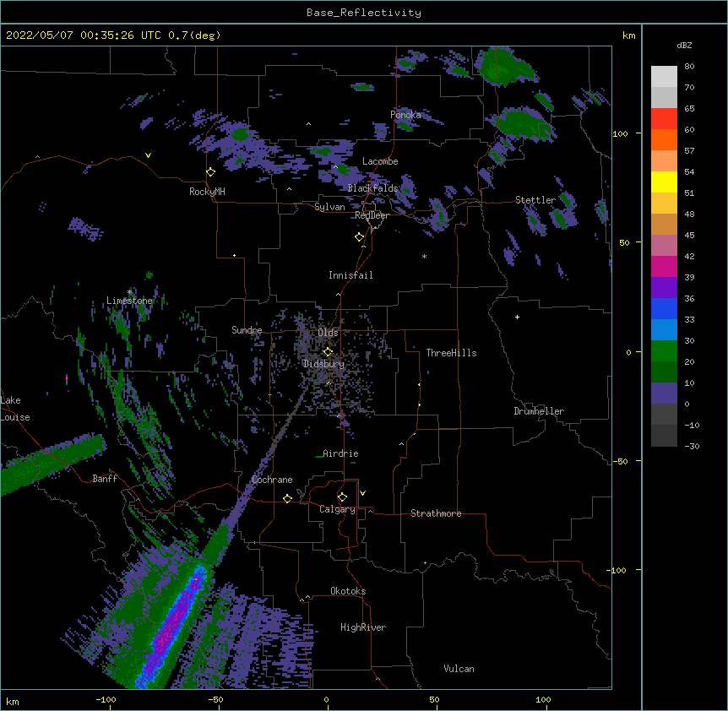
Task: Click the Blackfalds label
Action: (x=372, y=188)
